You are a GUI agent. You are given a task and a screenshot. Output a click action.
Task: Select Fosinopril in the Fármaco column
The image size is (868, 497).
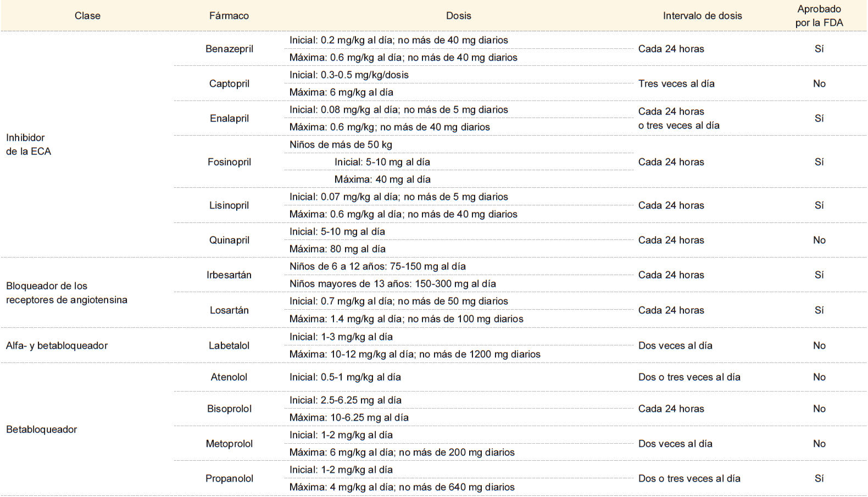(229, 162)
